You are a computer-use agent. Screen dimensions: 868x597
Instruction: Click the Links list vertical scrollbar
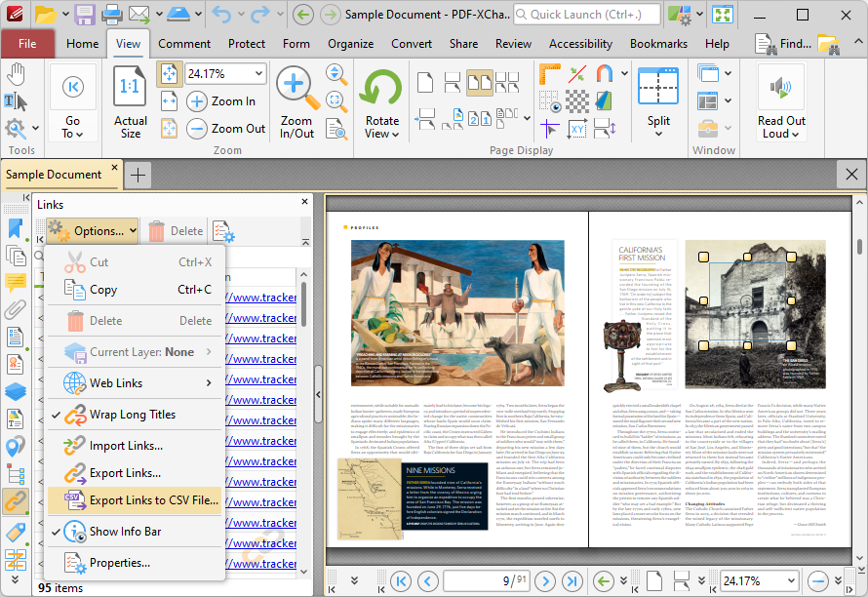coord(303,304)
